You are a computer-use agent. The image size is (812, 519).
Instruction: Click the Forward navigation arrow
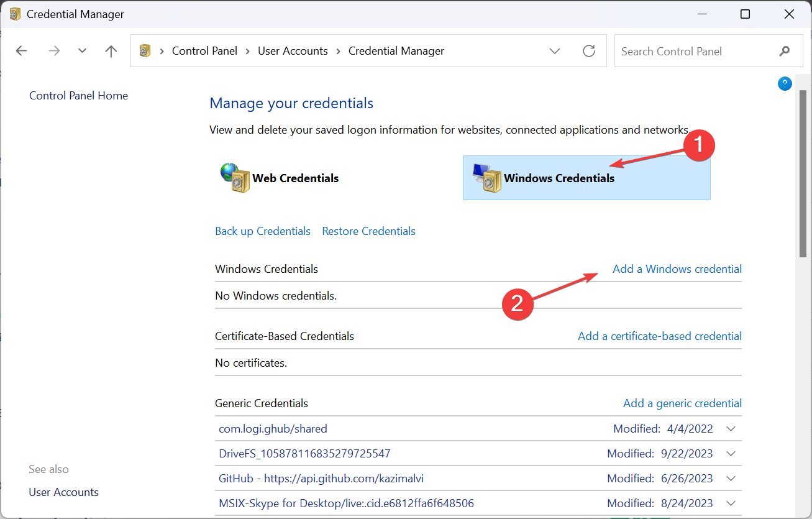(x=54, y=51)
